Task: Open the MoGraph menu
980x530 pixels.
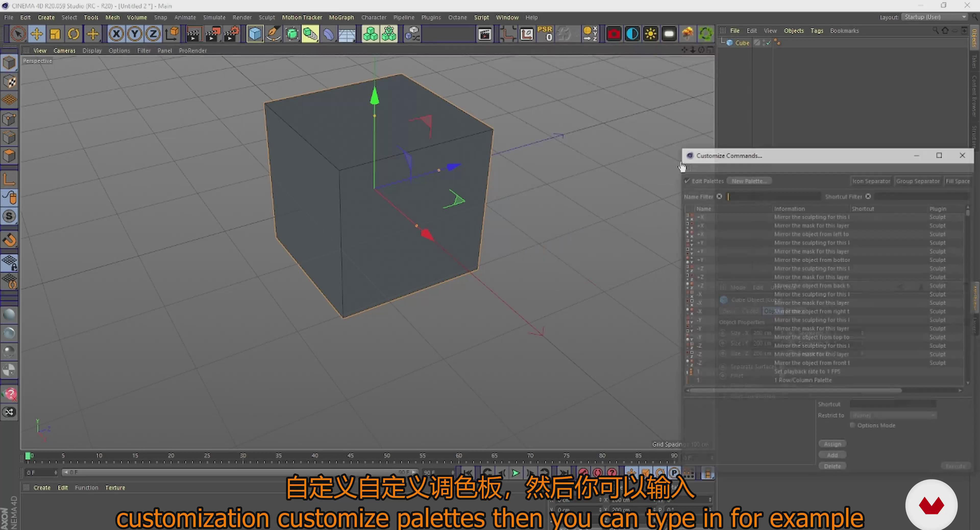Action: 341,18
